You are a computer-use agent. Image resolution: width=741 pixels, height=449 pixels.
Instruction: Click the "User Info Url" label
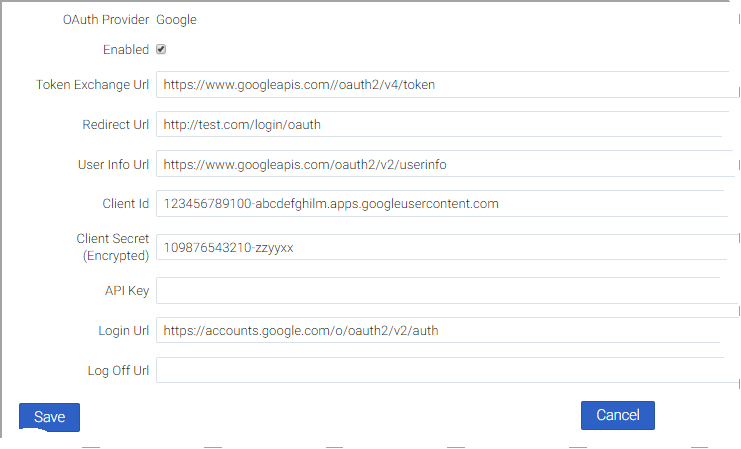click(113, 164)
